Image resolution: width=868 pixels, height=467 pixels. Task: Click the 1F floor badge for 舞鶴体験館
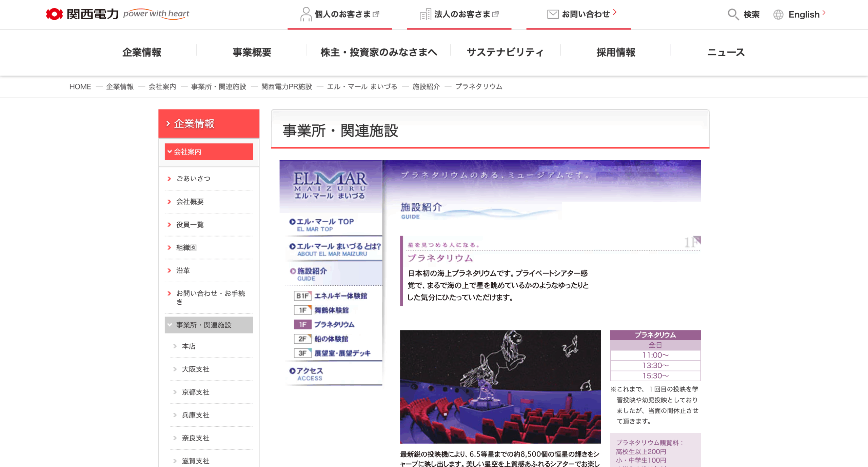coord(302,310)
